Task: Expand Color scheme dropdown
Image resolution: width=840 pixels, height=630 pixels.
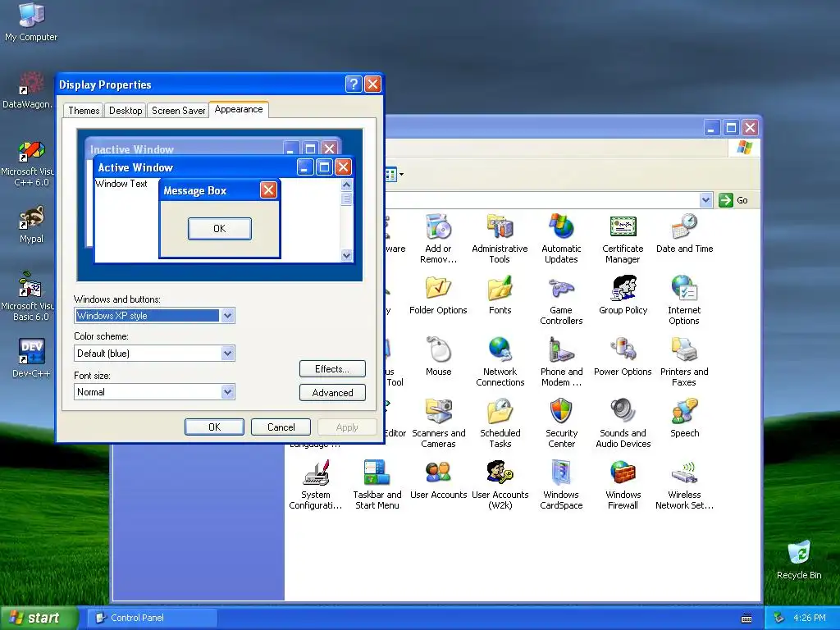Action: coord(228,353)
